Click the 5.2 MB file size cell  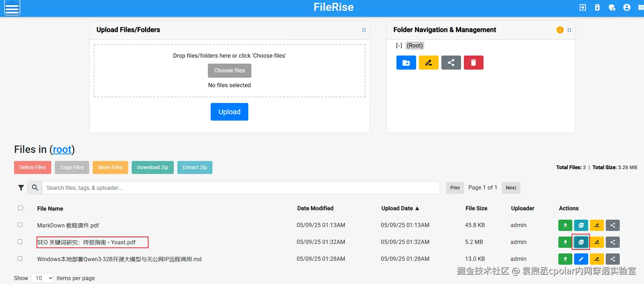click(x=474, y=242)
